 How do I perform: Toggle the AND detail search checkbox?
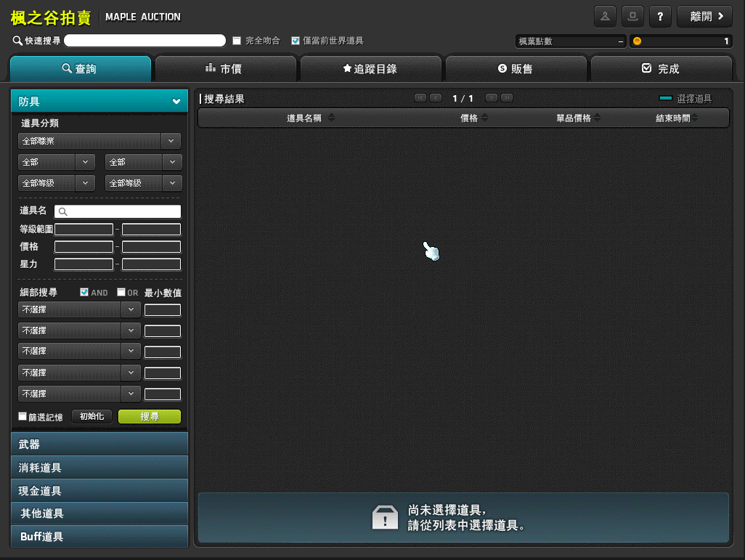coord(84,292)
